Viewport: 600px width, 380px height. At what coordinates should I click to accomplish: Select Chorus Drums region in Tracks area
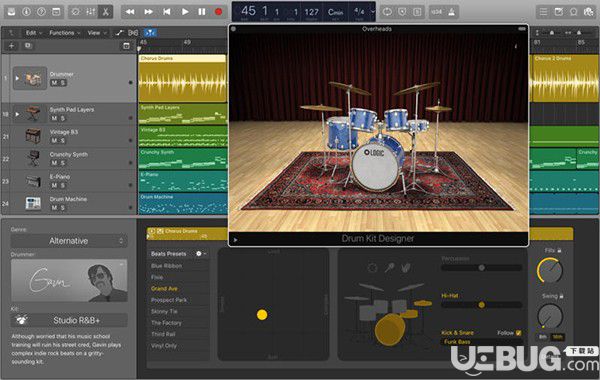[x=183, y=78]
